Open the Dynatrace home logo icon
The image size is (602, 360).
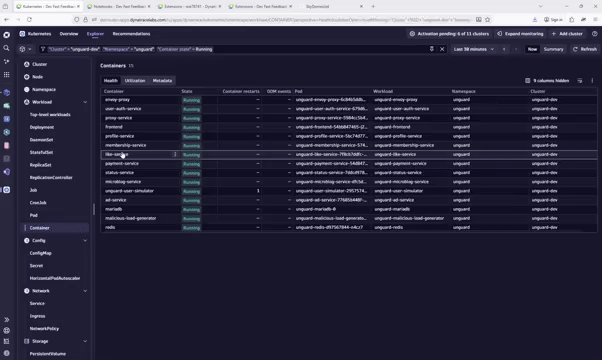(x=7, y=35)
